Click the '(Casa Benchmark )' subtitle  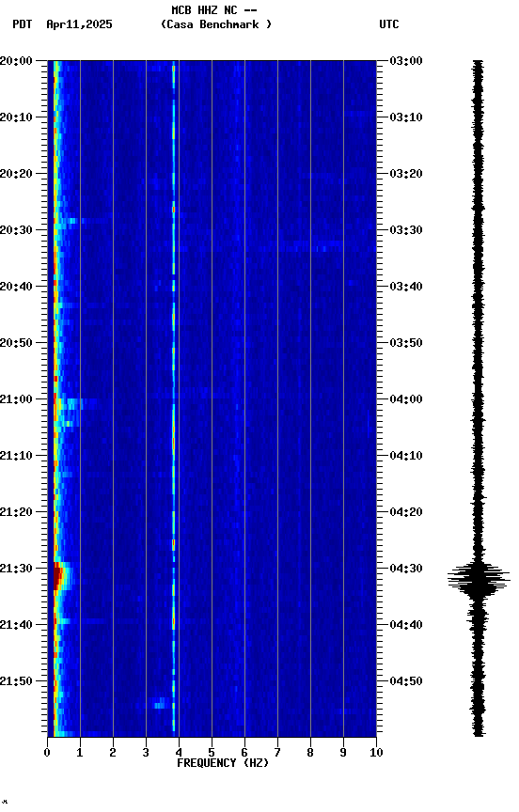[216, 24]
